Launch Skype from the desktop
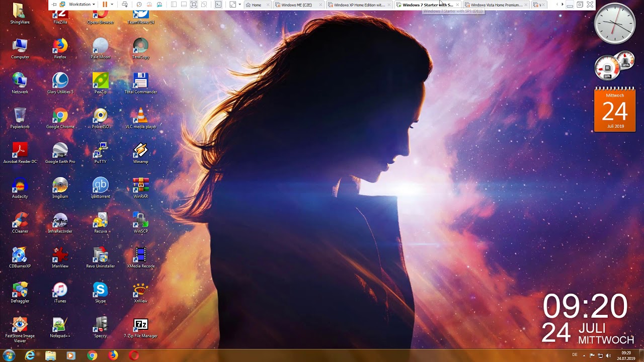The image size is (644, 362). (100, 292)
